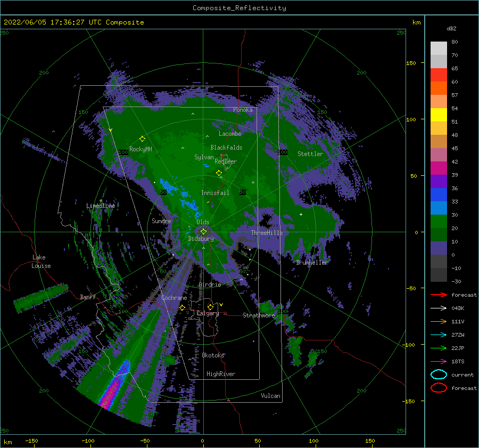Viewport: 479px width, 448px height.
Task: Click the Airdrie label
Action: point(210,284)
